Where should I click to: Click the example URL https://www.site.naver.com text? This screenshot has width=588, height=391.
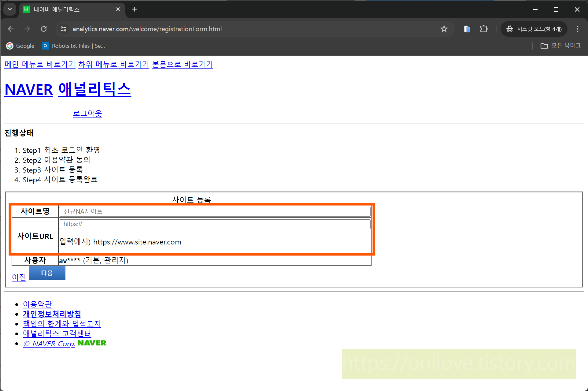pyautogui.click(x=137, y=242)
